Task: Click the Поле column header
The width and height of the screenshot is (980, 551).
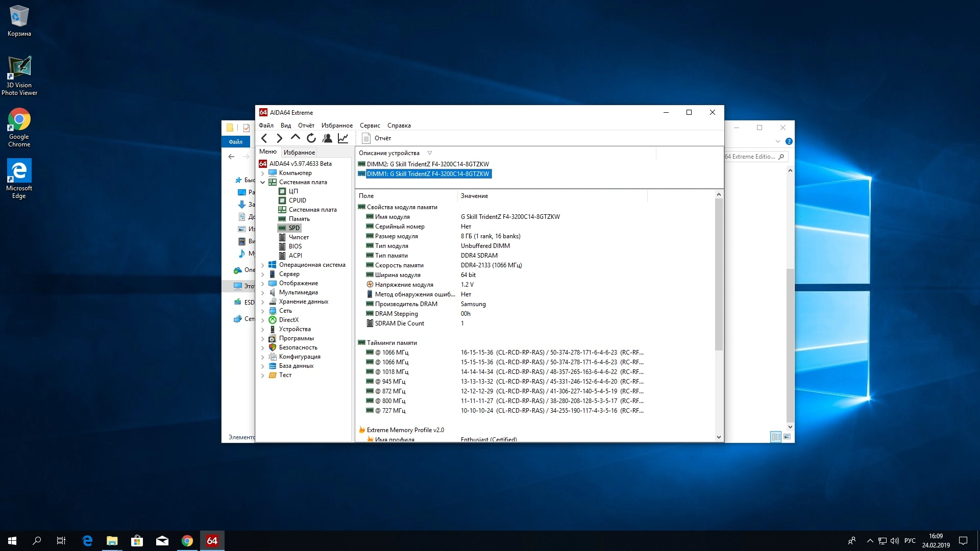Action: [x=406, y=196]
